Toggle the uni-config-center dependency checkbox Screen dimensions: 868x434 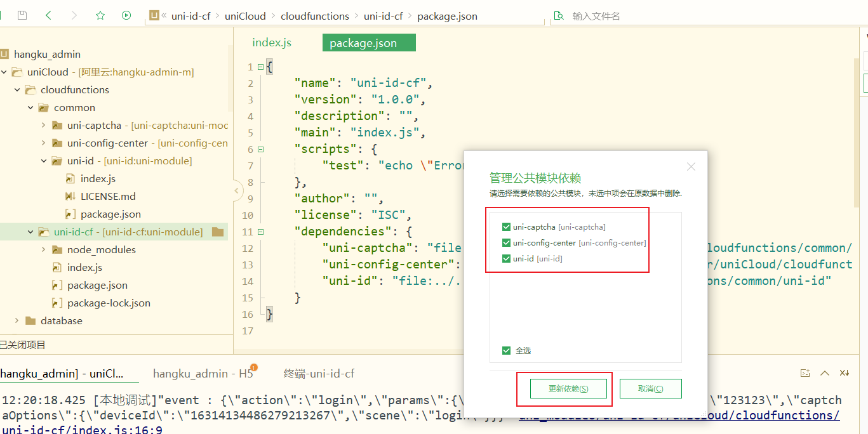506,242
